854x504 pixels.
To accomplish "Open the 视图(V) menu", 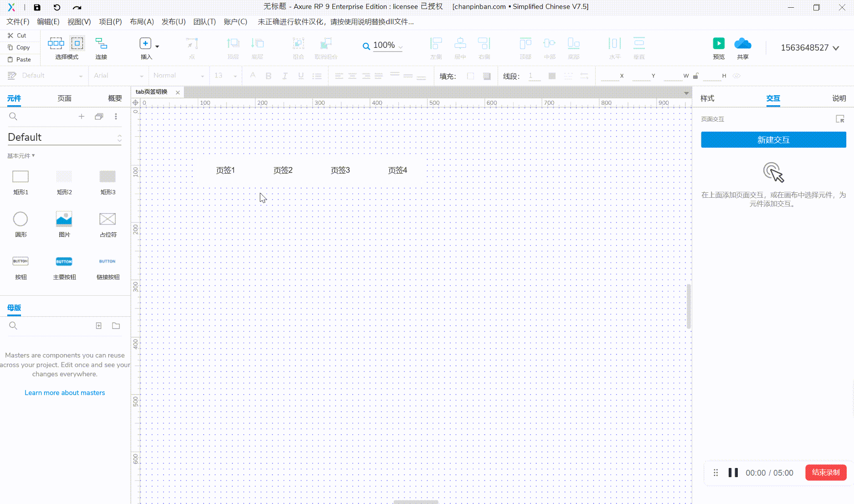I will click(x=79, y=22).
